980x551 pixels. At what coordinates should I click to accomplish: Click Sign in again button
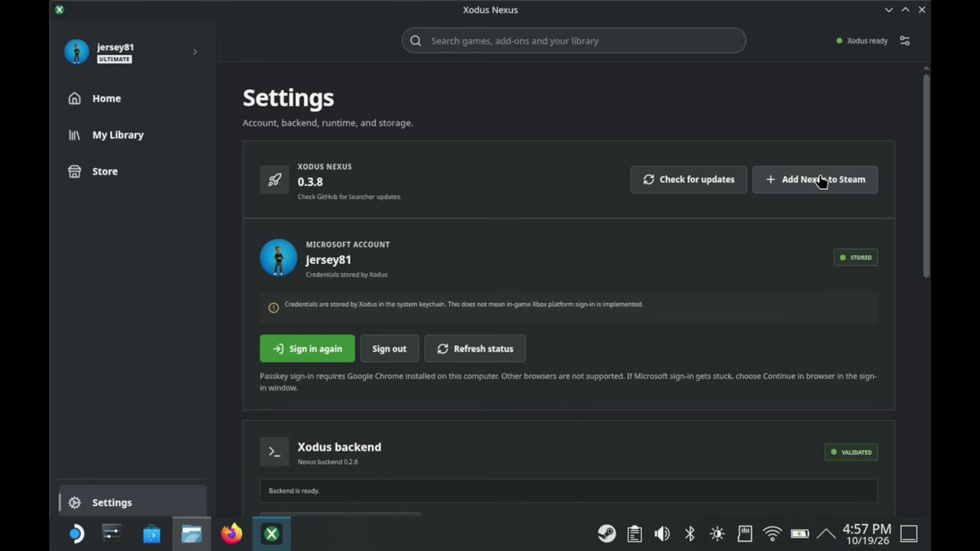pos(307,348)
